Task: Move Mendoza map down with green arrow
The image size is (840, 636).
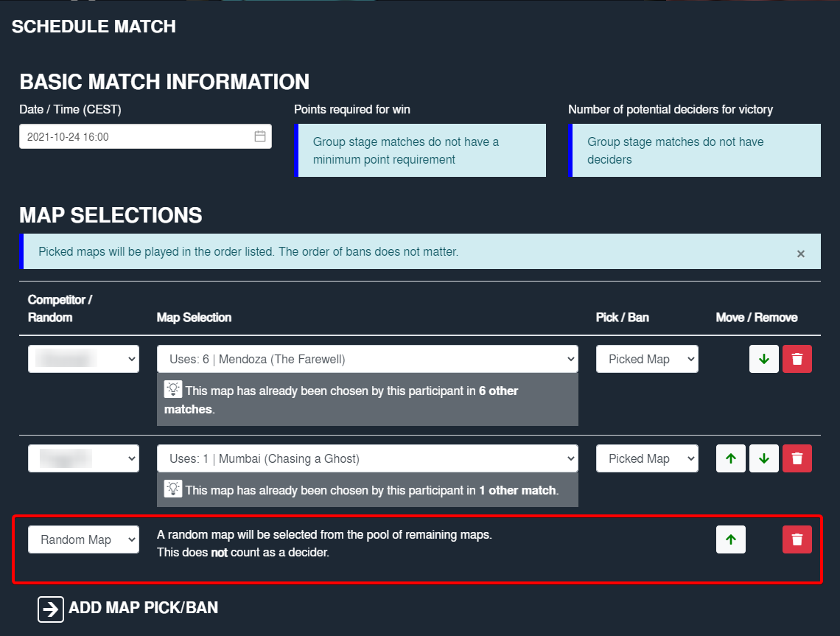Action: click(764, 359)
